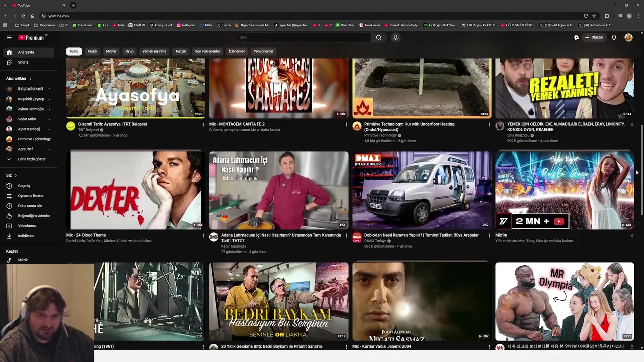Select the Yeni öneriler chip
The image size is (644, 362).
tap(263, 51)
